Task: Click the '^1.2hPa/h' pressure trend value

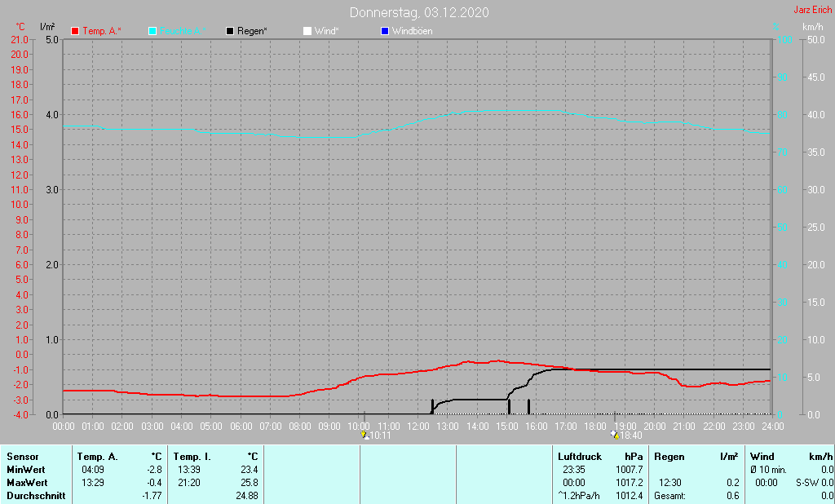Action: click(x=578, y=496)
